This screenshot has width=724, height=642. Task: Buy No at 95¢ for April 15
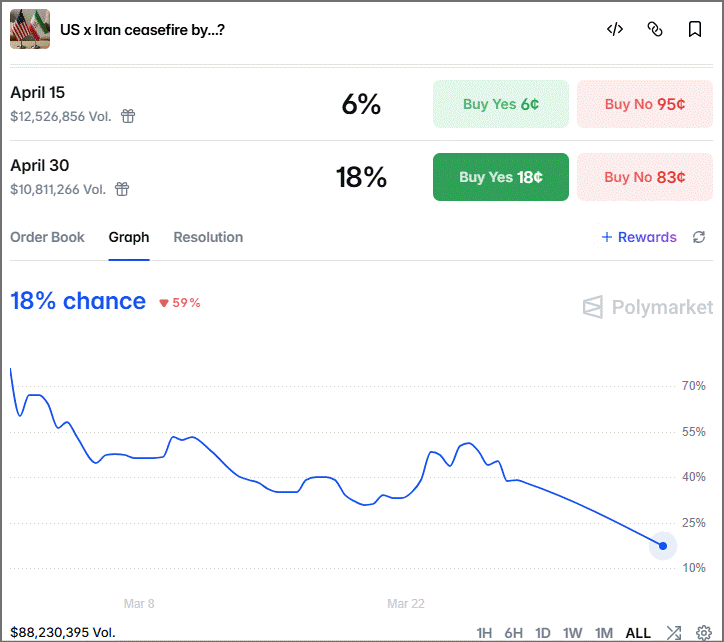pyautogui.click(x=645, y=104)
